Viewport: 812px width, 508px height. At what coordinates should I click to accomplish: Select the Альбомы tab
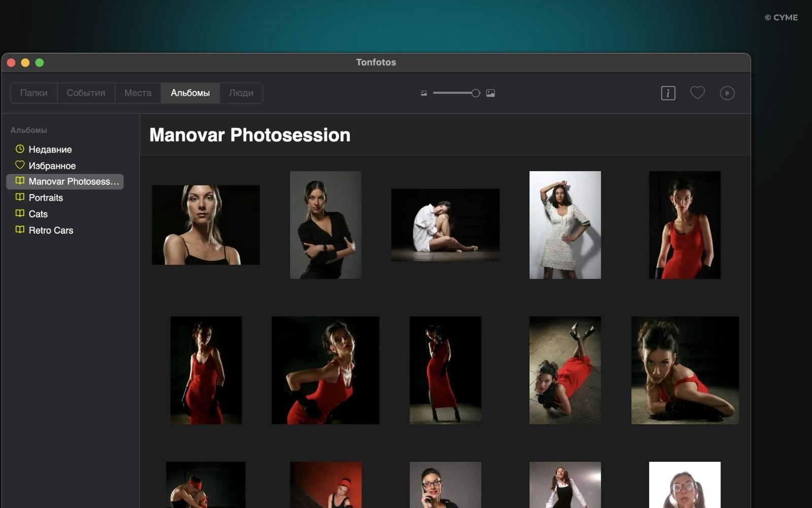[x=190, y=93]
